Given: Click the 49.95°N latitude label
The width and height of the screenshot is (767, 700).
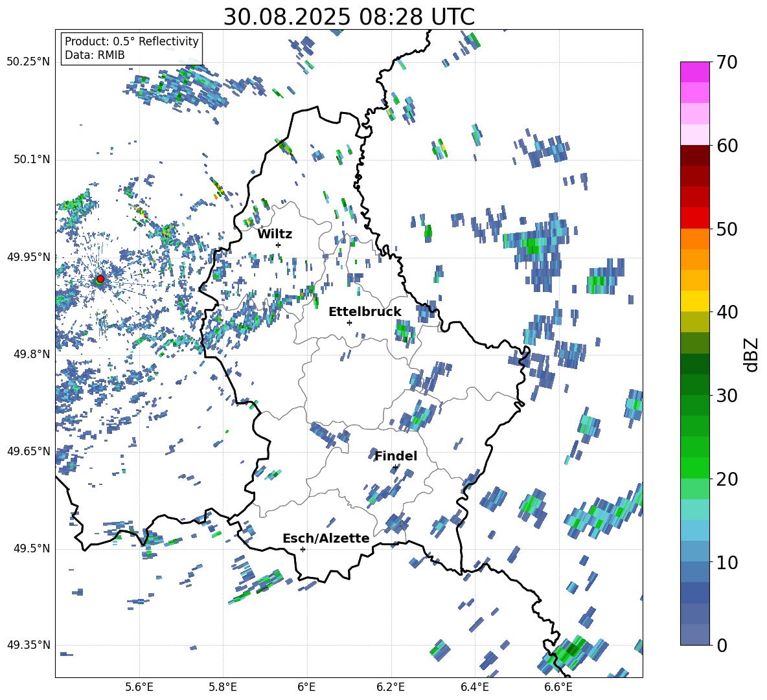Looking at the screenshot, I should (28, 256).
